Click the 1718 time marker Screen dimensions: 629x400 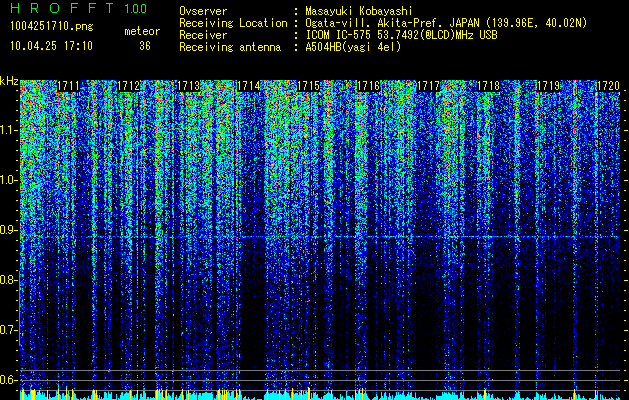pyautogui.click(x=489, y=86)
